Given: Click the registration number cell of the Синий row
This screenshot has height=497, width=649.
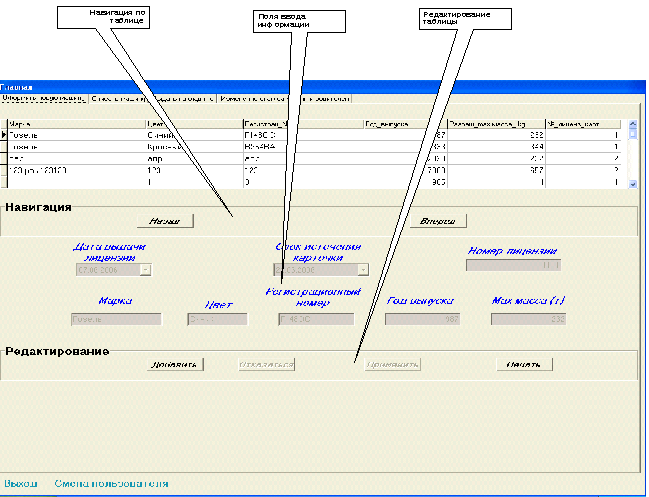Looking at the screenshot, I should (303, 135).
